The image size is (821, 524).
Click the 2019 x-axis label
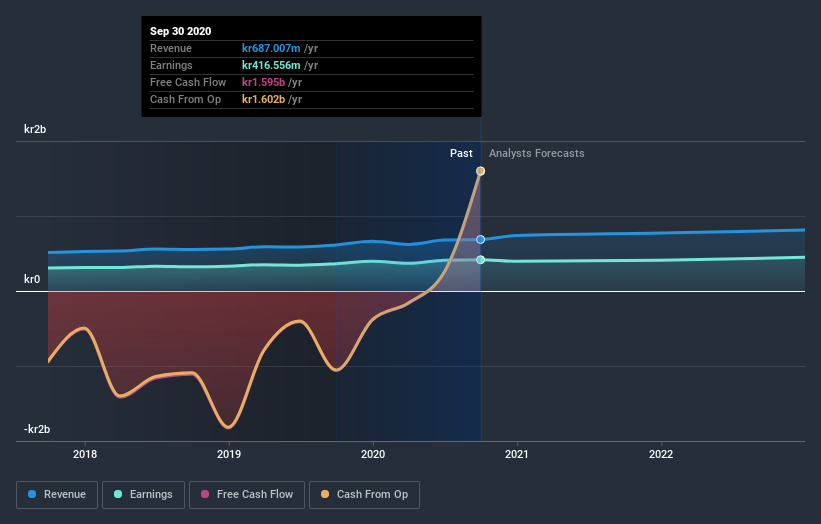(x=229, y=454)
